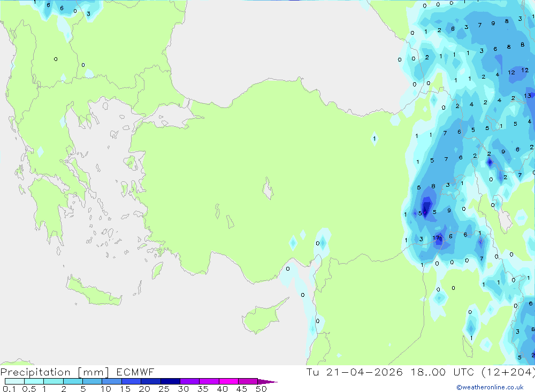Select the 35 to 40 mm legend swatch
Screen dimensions: 535x392
pyautogui.click(x=209, y=381)
